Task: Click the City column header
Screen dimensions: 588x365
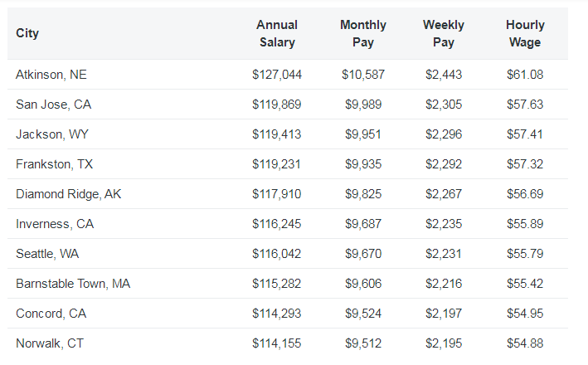Action: pos(27,34)
